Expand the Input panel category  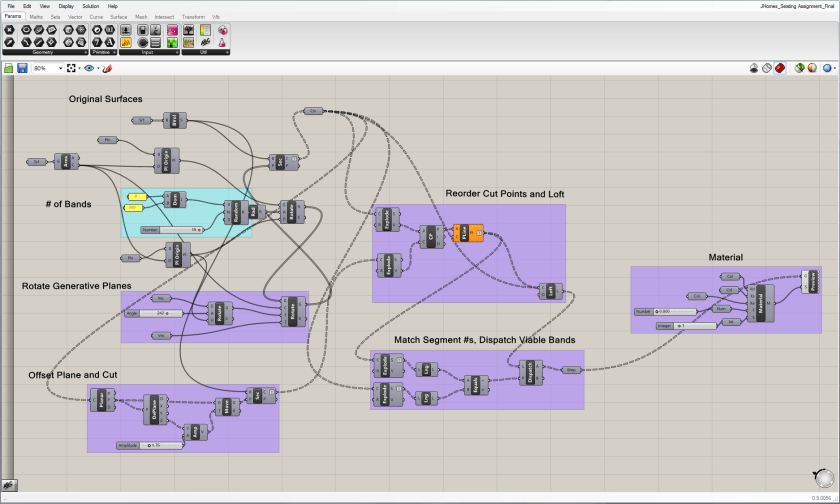[147, 52]
